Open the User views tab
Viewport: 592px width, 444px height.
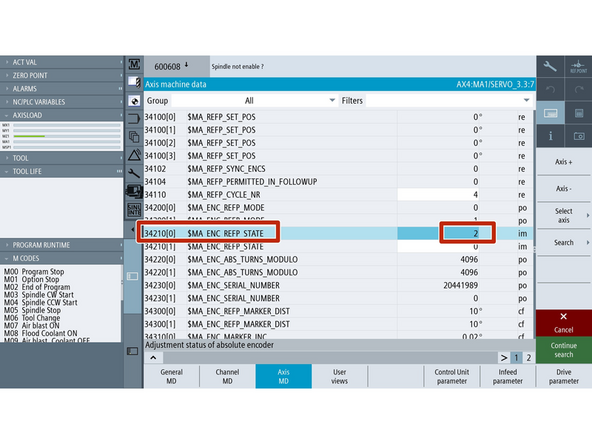(339, 376)
